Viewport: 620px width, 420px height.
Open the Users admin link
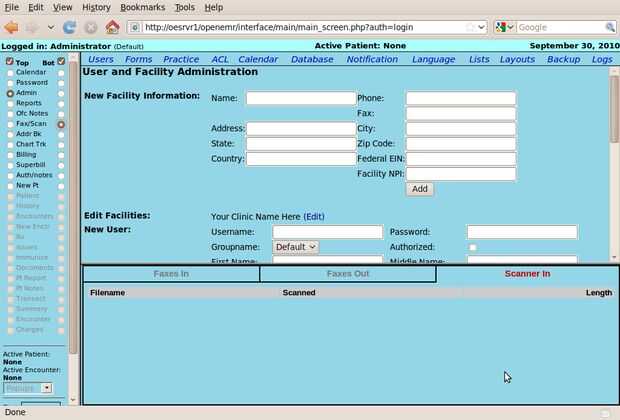coord(100,59)
